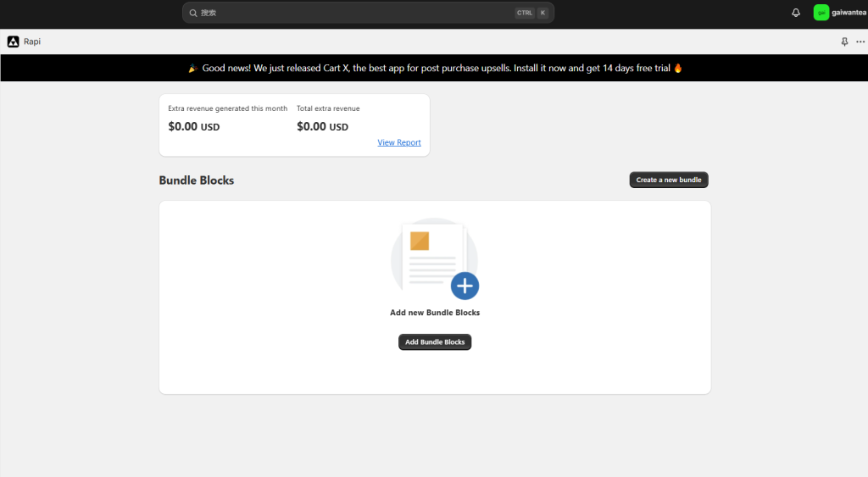Select the Rapi app title
The width and height of the screenshot is (868, 477).
32,42
